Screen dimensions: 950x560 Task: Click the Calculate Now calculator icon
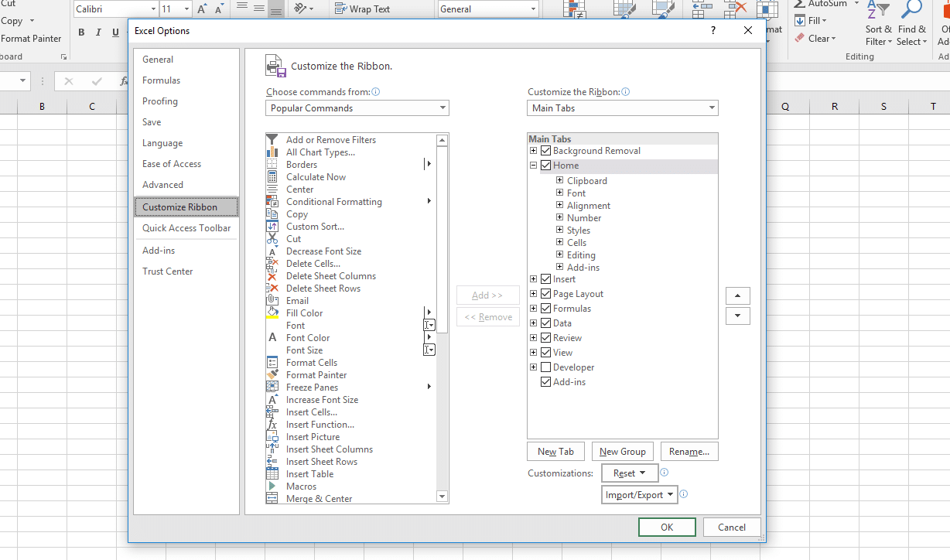coord(272,177)
